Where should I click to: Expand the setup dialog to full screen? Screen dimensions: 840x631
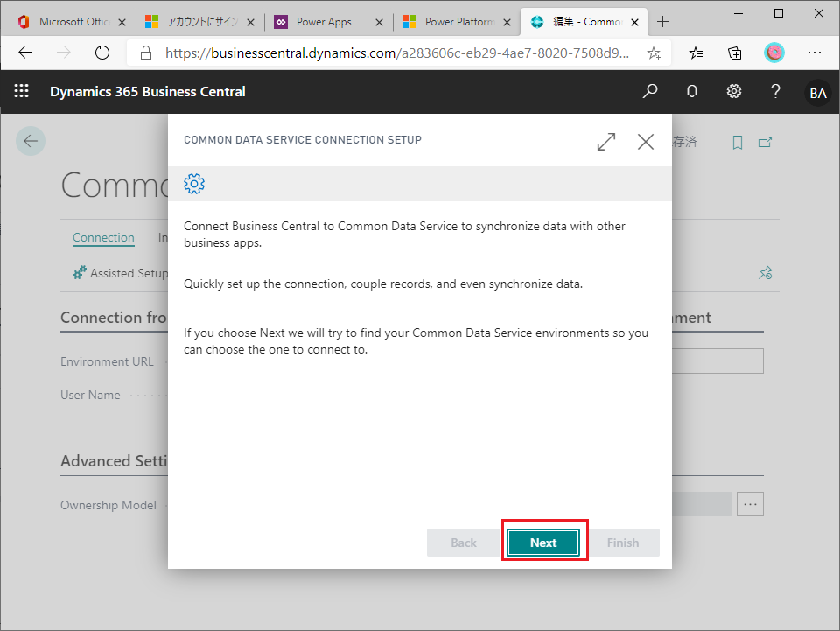[606, 142]
